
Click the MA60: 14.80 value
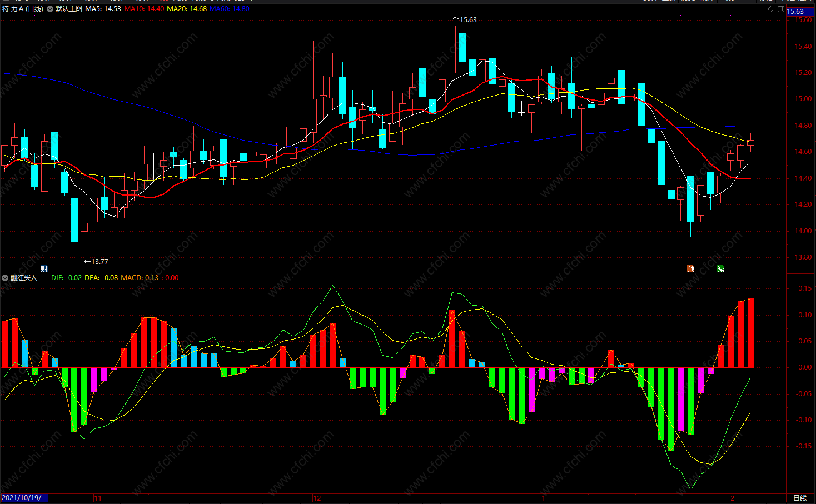click(x=230, y=9)
